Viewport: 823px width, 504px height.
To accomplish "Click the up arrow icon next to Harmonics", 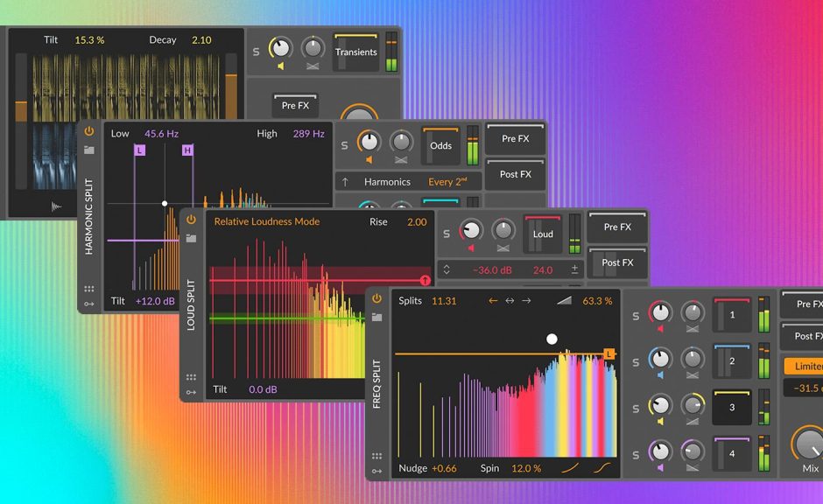I will [344, 181].
